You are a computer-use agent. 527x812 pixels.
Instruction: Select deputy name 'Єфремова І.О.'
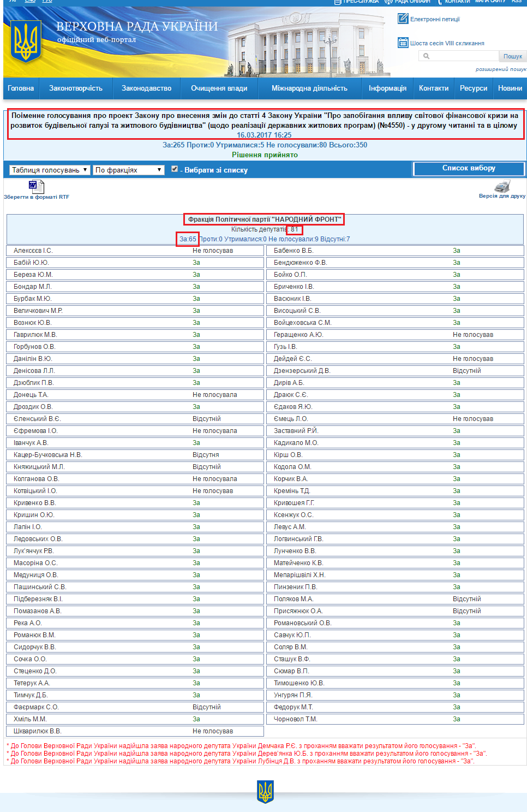tap(35, 431)
